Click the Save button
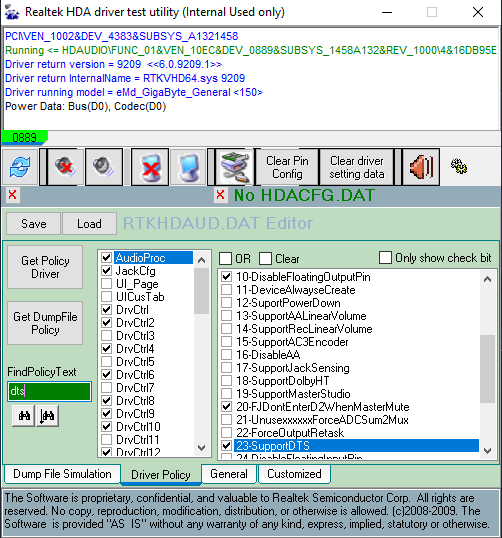This screenshot has width=502, height=538. pyautogui.click(x=34, y=224)
